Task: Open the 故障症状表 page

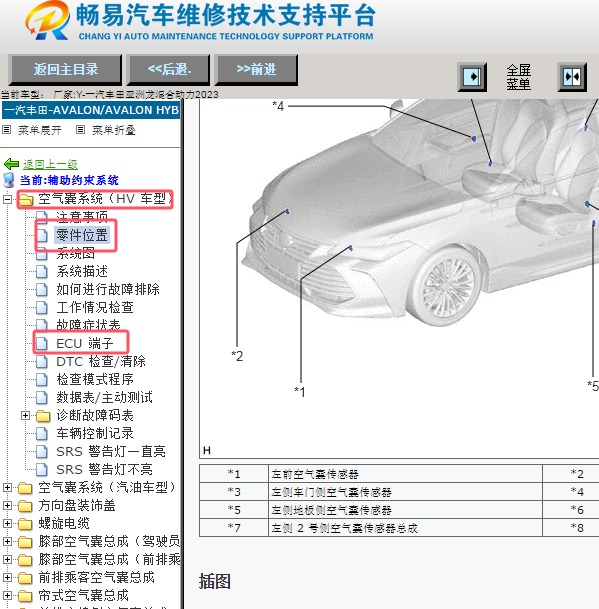Action: click(89, 325)
